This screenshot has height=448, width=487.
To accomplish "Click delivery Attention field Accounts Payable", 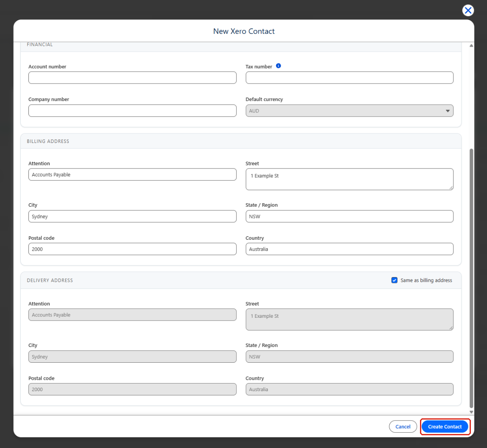I will (132, 315).
